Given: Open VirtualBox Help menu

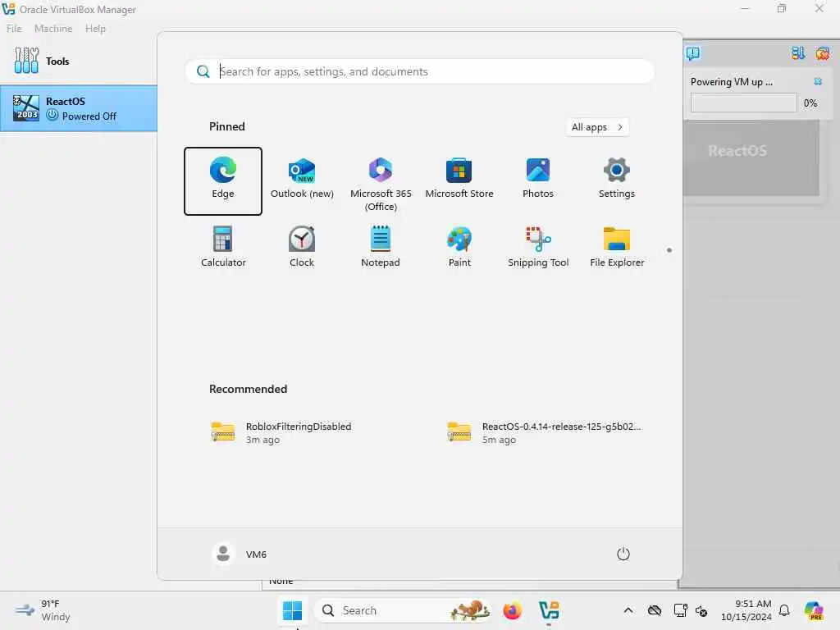Looking at the screenshot, I should pos(95,29).
